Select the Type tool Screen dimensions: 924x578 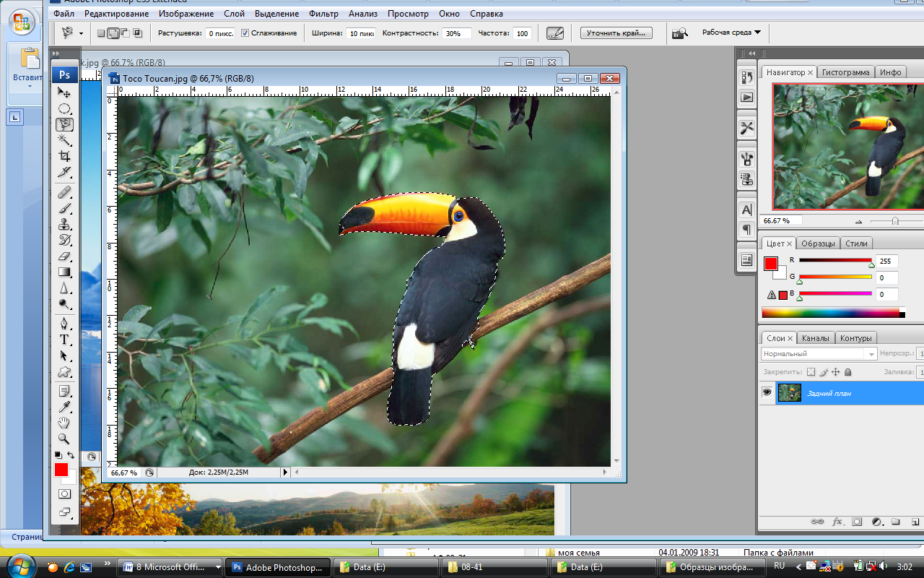(64, 340)
